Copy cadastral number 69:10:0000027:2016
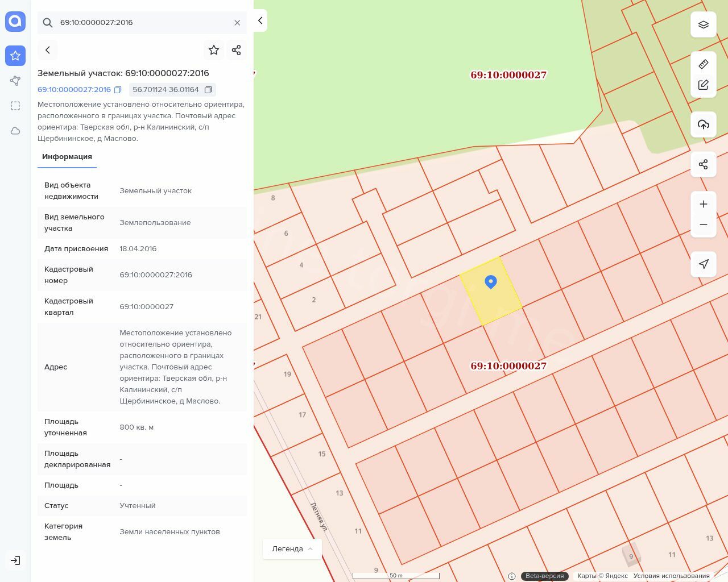Viewport: 728px width, 582px height. coord(118,90)
